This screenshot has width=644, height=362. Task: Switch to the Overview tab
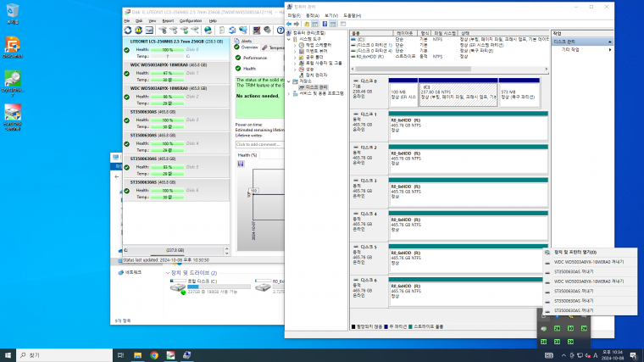click(247, 47)
